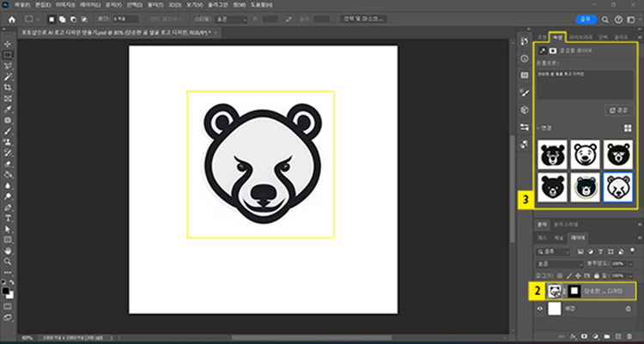Viewport: 644px width, 344px height.
Task: Toggle pixel layer filter in Layers panel
Action: [x=580, y=251]
